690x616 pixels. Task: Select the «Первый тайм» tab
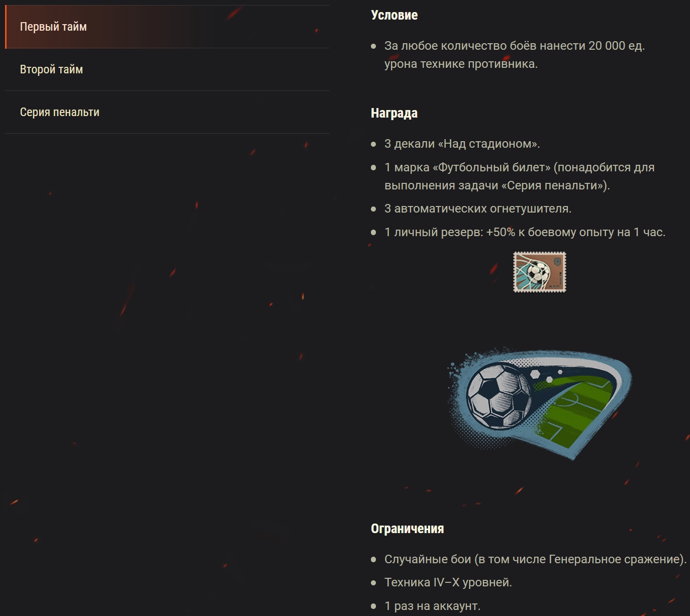point(167,27)
